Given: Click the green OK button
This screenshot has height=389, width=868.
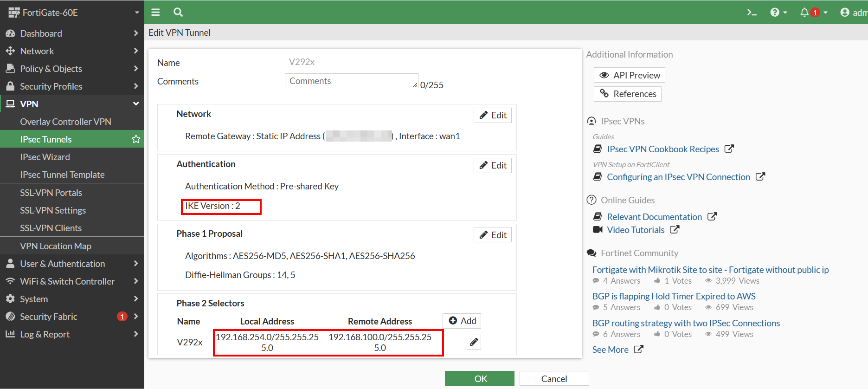Looking at the screenshot, I should [479, 378].
